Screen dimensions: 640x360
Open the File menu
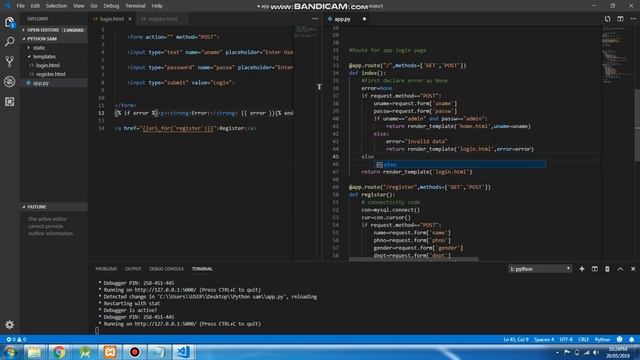coord(20,6)
